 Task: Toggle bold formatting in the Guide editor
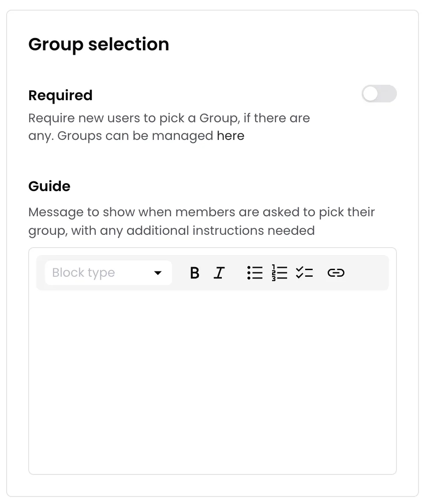194,273
